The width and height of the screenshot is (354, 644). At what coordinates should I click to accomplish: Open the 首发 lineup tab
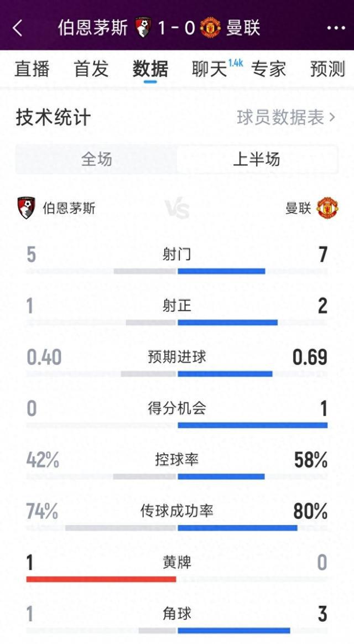pos(91,69)
